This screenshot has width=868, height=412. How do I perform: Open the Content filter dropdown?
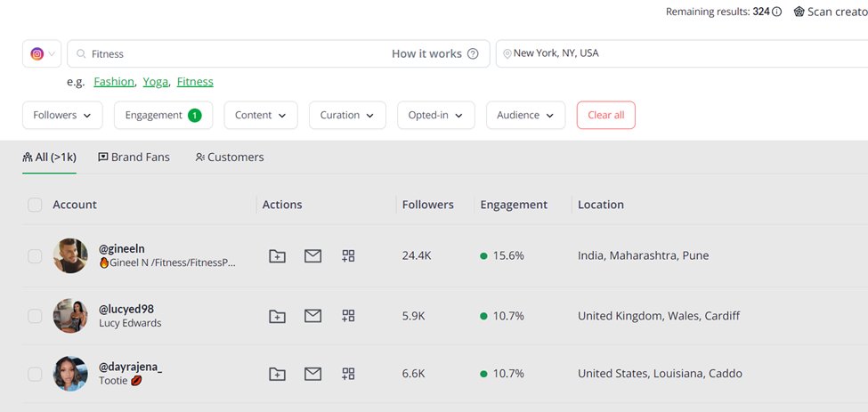(x=261, y=115)
